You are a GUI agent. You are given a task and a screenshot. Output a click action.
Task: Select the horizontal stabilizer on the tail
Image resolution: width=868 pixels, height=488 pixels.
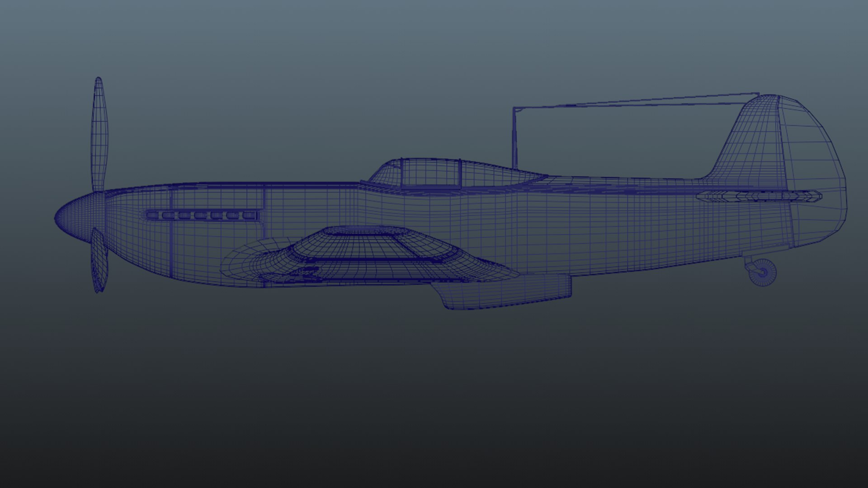pyautogui.click(x=759, y=196)
